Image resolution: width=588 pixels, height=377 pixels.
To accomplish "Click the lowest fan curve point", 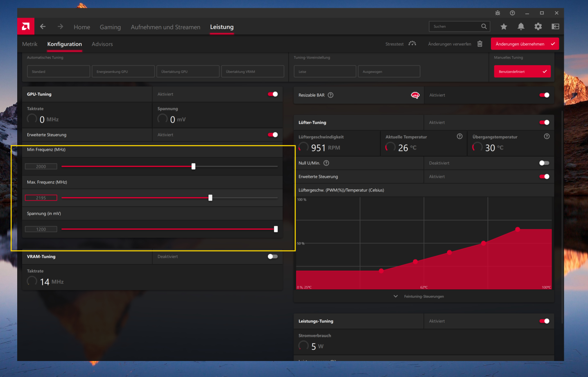I will click(x=381, y=271).
